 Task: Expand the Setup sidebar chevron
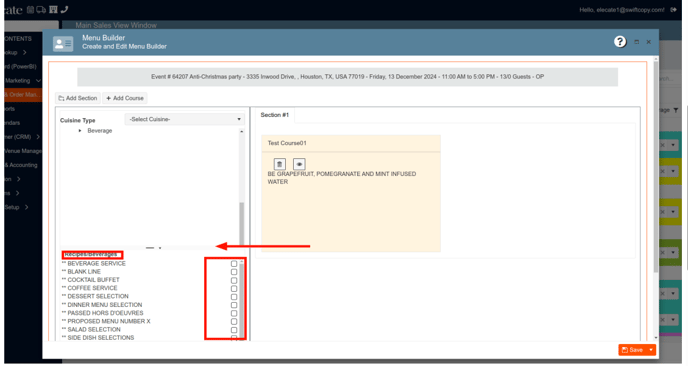26,207
